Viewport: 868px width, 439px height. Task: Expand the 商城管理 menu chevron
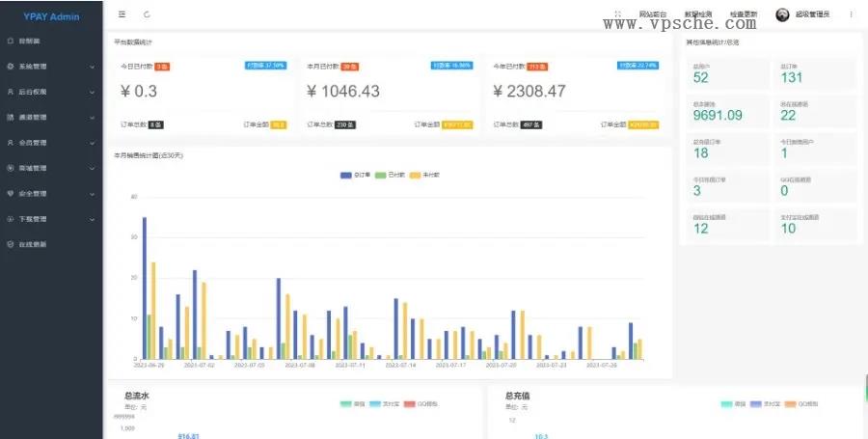coord(92,168)
